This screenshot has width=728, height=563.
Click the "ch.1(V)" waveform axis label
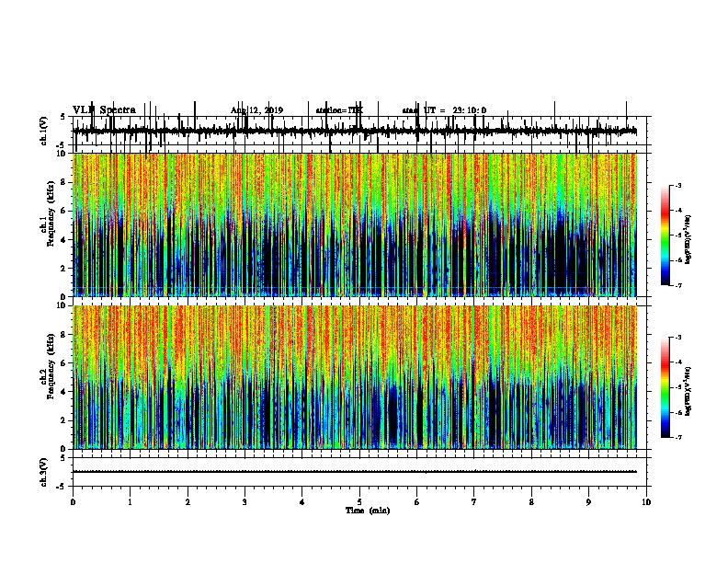(x=44, y=131)
